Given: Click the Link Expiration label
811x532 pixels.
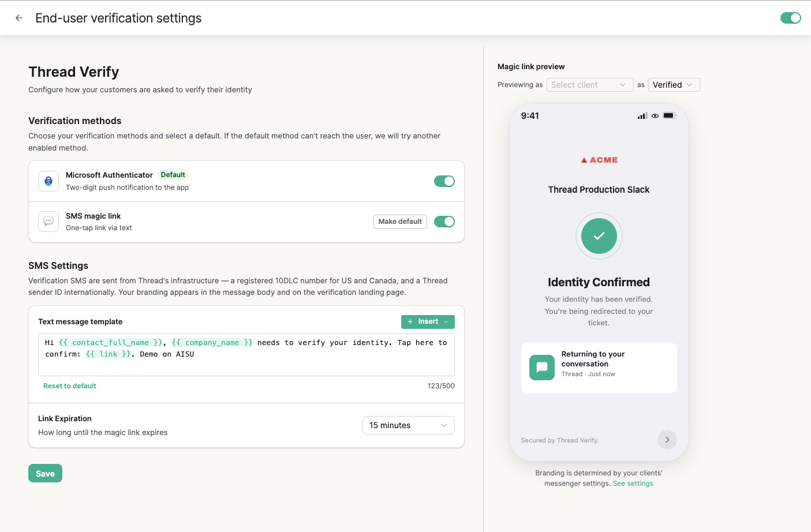Looking at the screenshot, I should (65, 419).
